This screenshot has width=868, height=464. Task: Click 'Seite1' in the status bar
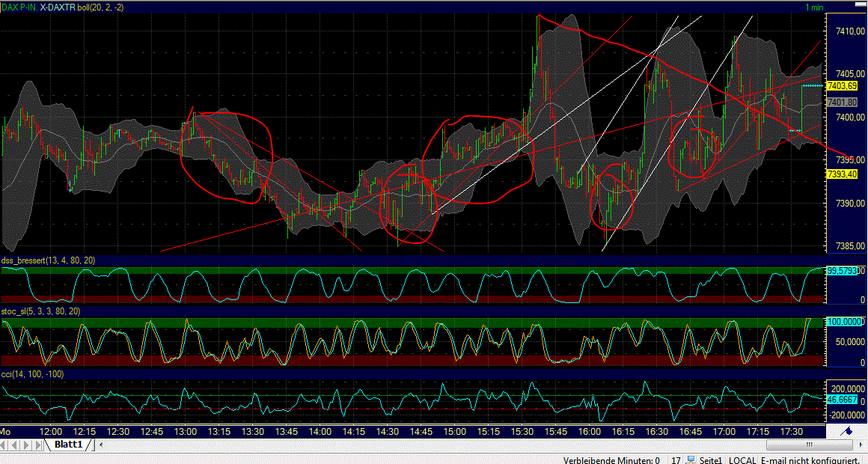[709, 460]
